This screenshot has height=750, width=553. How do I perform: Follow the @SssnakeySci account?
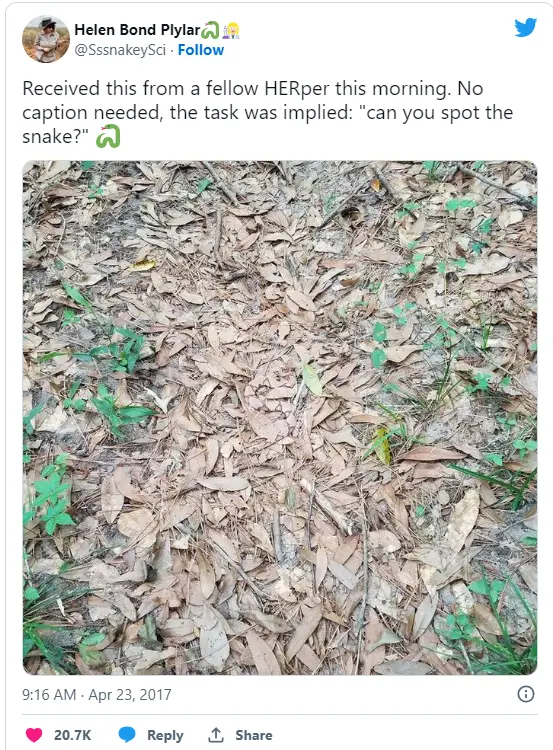(200, 50)
